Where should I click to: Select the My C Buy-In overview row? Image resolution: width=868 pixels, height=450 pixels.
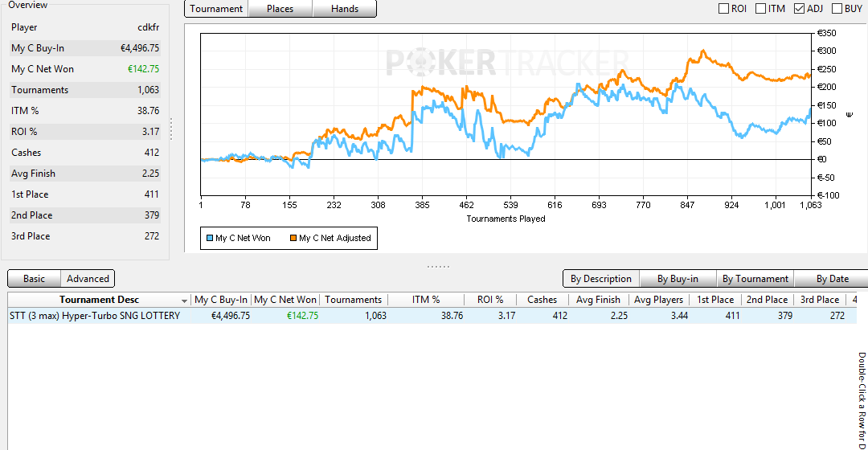tap(85, 48)
